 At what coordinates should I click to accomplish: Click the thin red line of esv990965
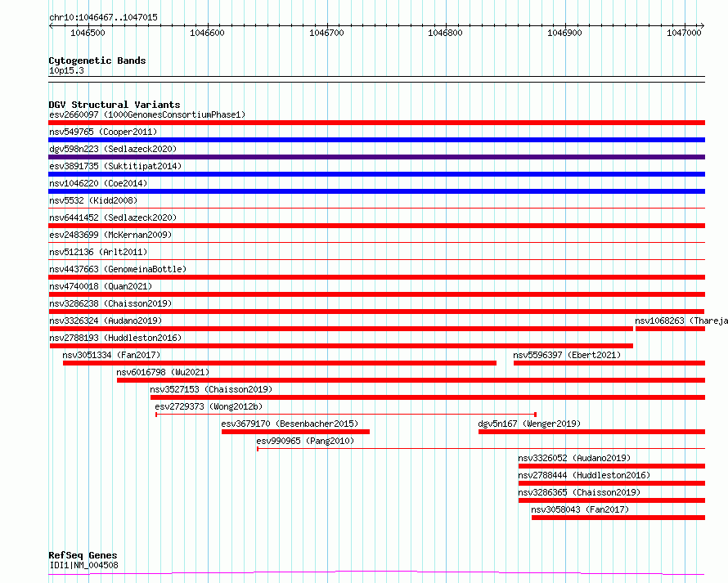481,448
